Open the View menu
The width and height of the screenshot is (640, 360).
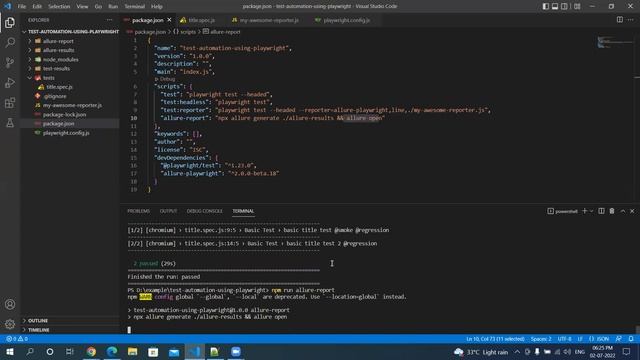coord(82,6)
